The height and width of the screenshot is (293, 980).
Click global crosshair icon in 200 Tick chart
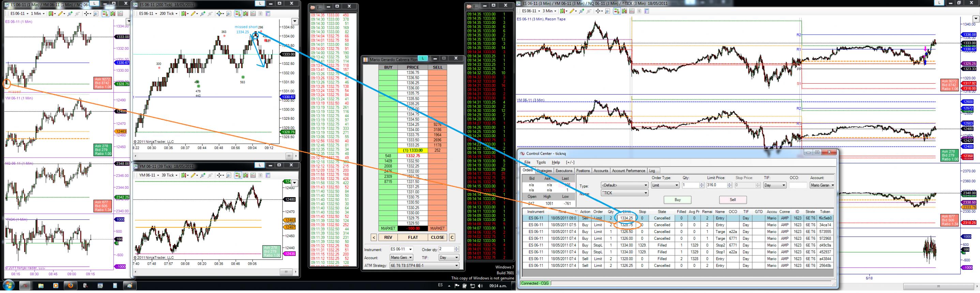click(x=219, y=13)
